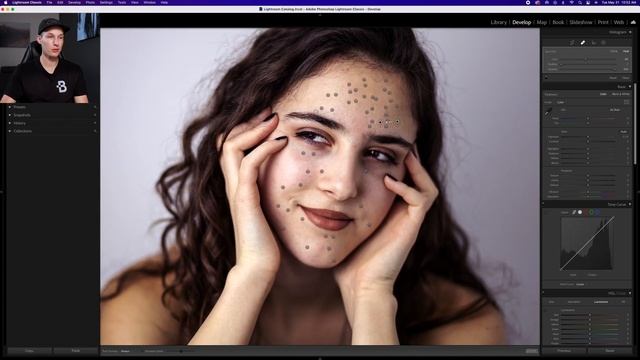The width and height of the screenshot is (640, 360).
Task: Collapse the bottom filmstrip panel arrow
Action: [320, 358]
